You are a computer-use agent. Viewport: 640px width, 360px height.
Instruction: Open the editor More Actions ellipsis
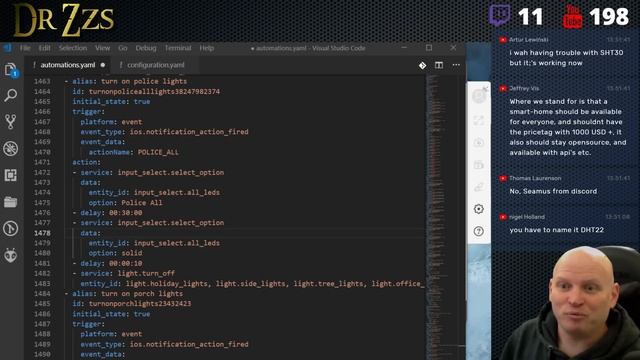[456, 65]
